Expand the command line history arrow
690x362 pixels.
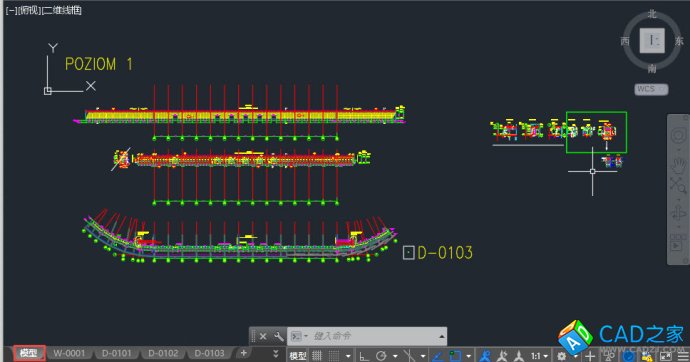pos(441,336)
